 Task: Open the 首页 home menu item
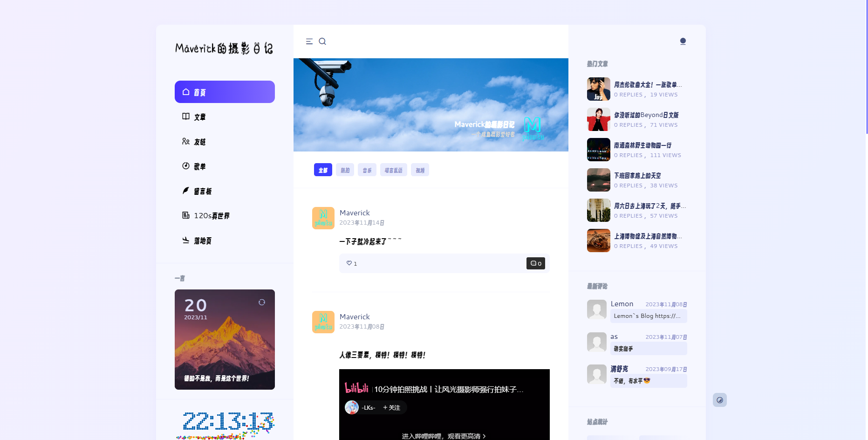click(x=225, y=92)
